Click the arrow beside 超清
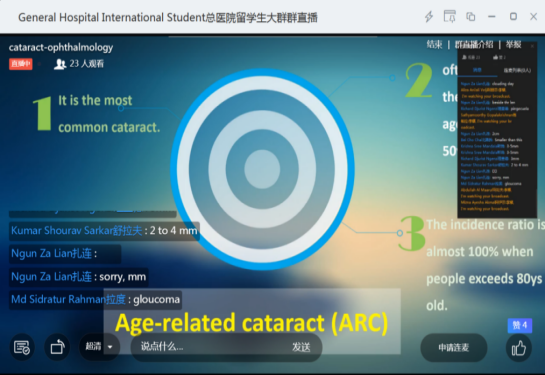The image size is (545, 375). pos(110,347)
